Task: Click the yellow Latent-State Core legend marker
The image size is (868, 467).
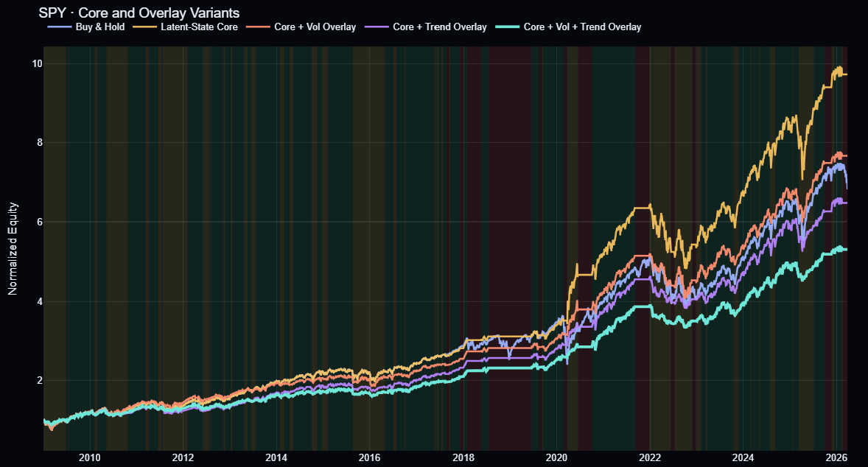Action: click(145, 27)
